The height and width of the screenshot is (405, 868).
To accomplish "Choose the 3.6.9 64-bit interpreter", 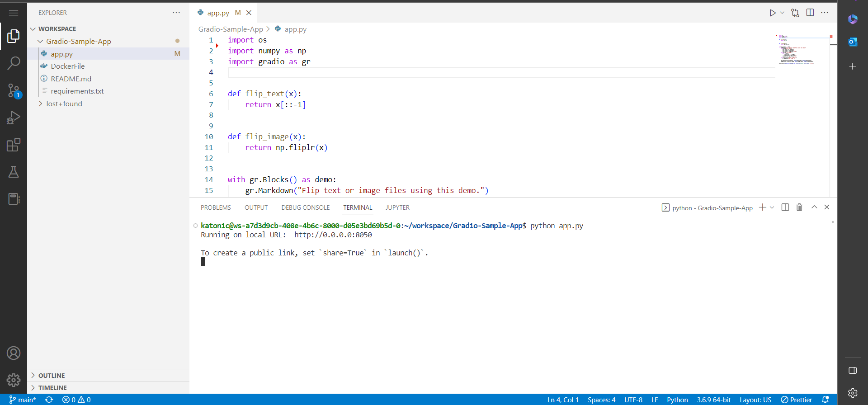I will pyautogui.click(x=714, y=400).
